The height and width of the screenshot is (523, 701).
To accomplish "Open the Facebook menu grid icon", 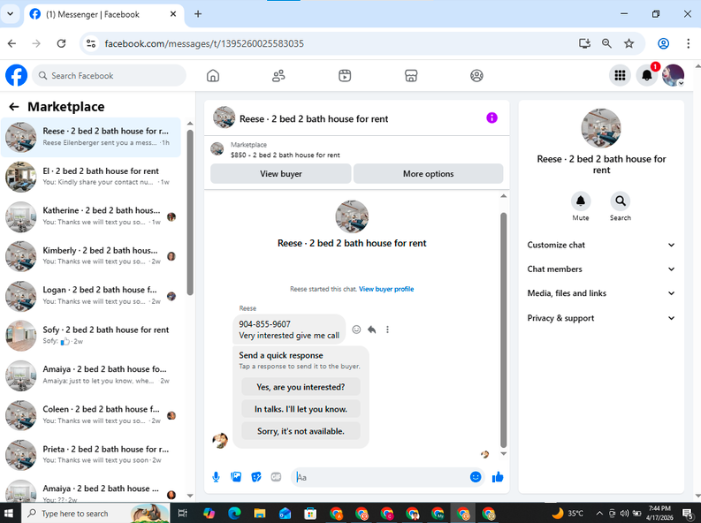I will pos(620,75).
